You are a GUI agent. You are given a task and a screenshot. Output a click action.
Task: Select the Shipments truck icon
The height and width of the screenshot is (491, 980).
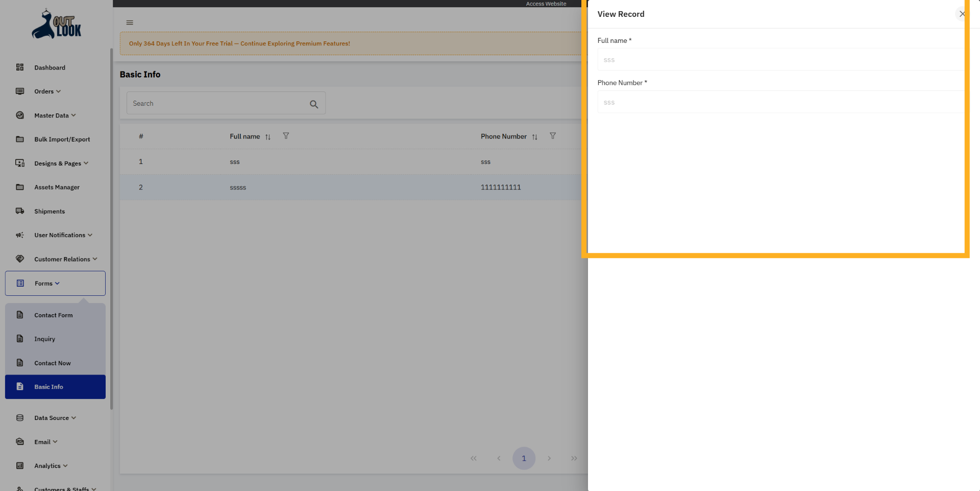(x=19, y=211)
